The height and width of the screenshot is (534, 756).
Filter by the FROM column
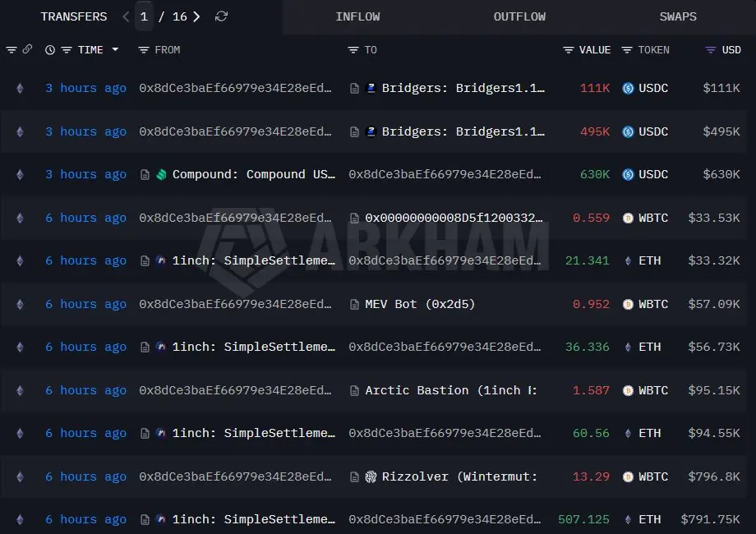pyautogui.click(x=144, y=50)
